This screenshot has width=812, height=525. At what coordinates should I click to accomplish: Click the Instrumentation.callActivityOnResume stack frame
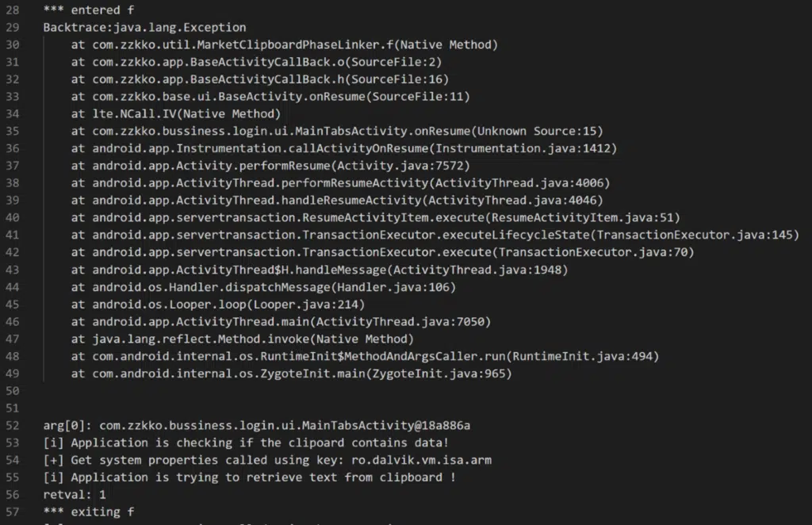(x=343, y=148)
